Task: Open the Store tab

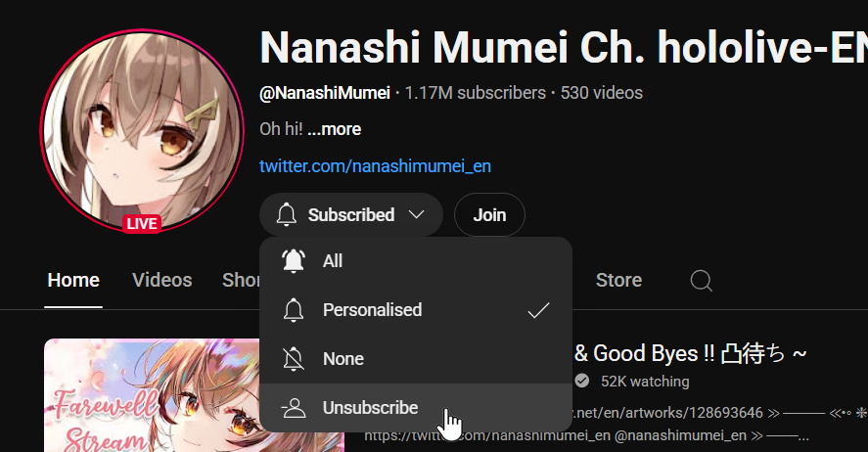Action: 618,280
